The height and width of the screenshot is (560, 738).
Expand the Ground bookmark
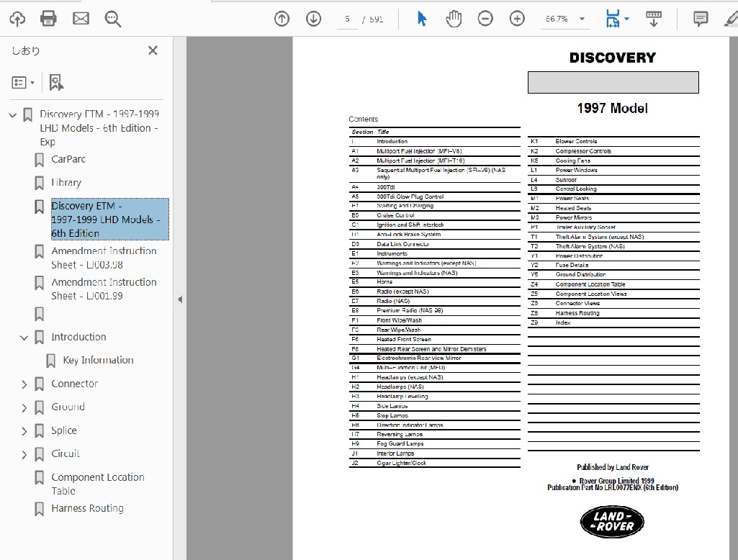coord(24,408)
